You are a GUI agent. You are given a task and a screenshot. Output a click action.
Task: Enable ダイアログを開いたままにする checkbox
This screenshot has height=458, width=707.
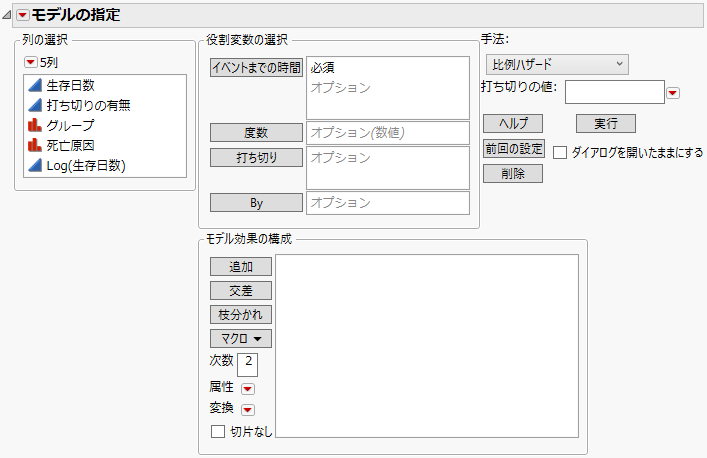tap(560, 153)
